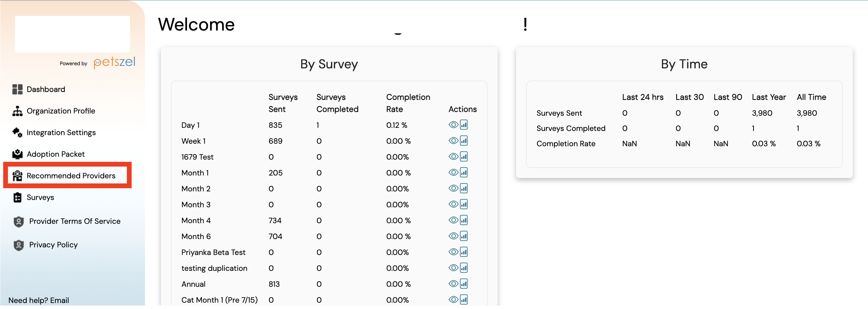
Task: Open the bar chart stats for Day 1
Action: [464, 124]
